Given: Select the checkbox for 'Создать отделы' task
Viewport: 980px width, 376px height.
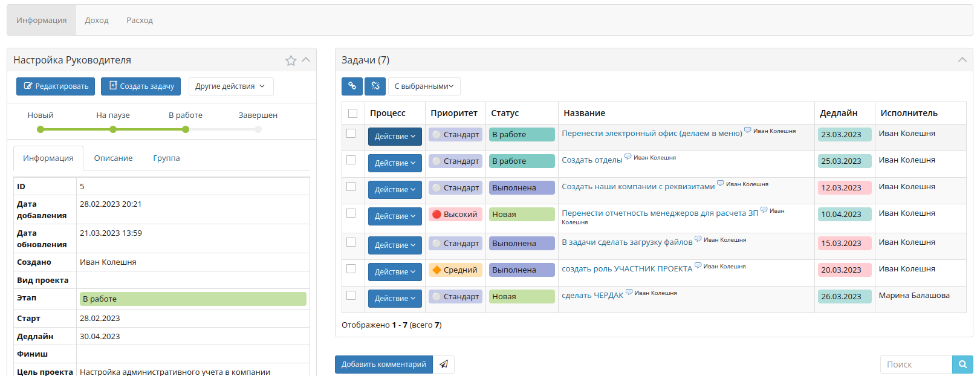Looking at the screenshot, I should 351,160.
